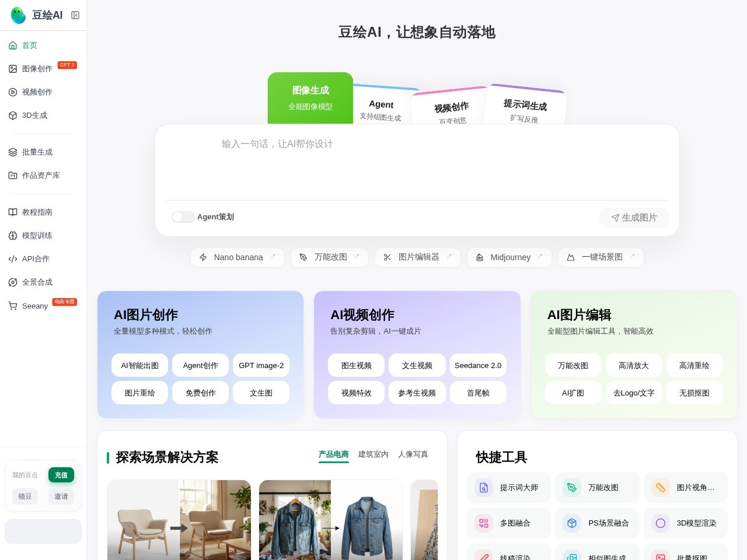Click the 作品资产库 folder icon
This screenshot has width=747, height=560.
13,176
